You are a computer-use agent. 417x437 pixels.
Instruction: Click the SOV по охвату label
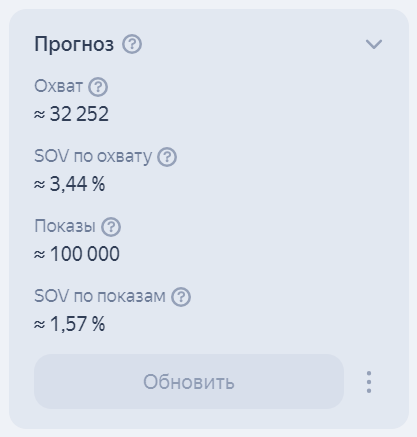click(x=93, y=156)
